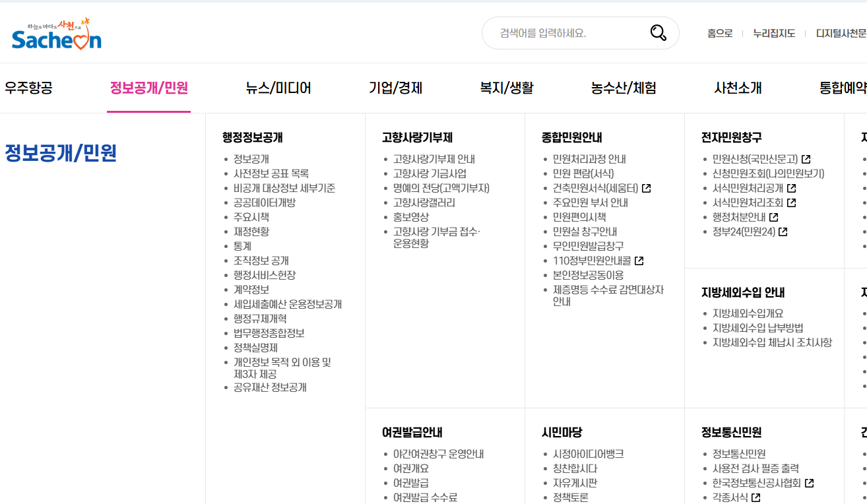This screenshot has height=504, width=867.
Task: Open 명예의 전당(고액기부자)
Action: [x=441, y=188]
